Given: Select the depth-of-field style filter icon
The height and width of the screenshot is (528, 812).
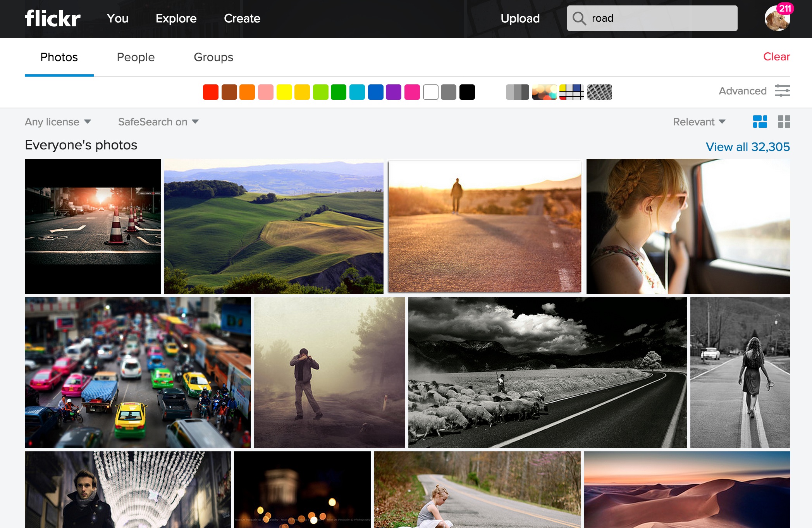Looking at the screenshot, I should pyautogui.click(x=544, y=92).
